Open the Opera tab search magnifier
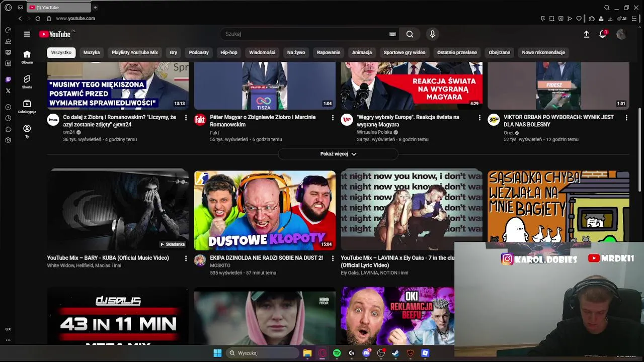The height and width of the screenshot is (362, 644). (x=607, y=8)
